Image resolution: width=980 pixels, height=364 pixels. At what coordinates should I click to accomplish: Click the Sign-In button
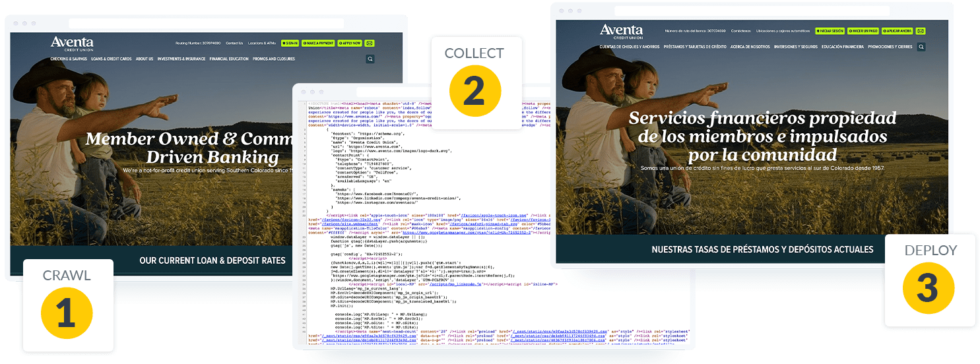[x=290, y=43]
